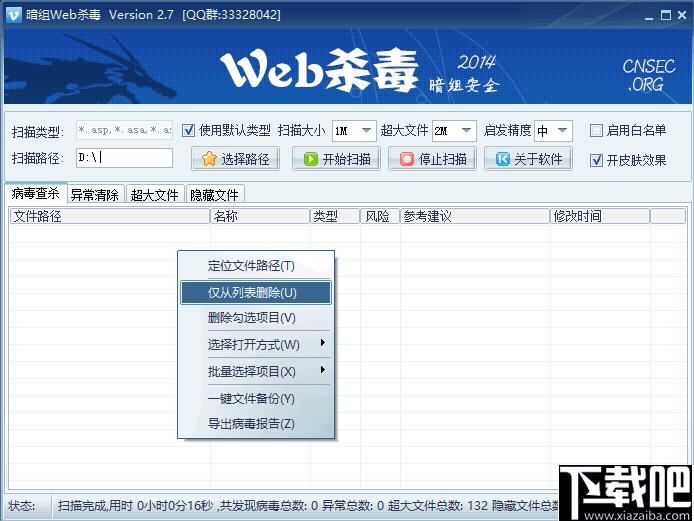
Task: Switch to the 异常清除 tab
Action: pyautogui.click(x=95, y=195)
